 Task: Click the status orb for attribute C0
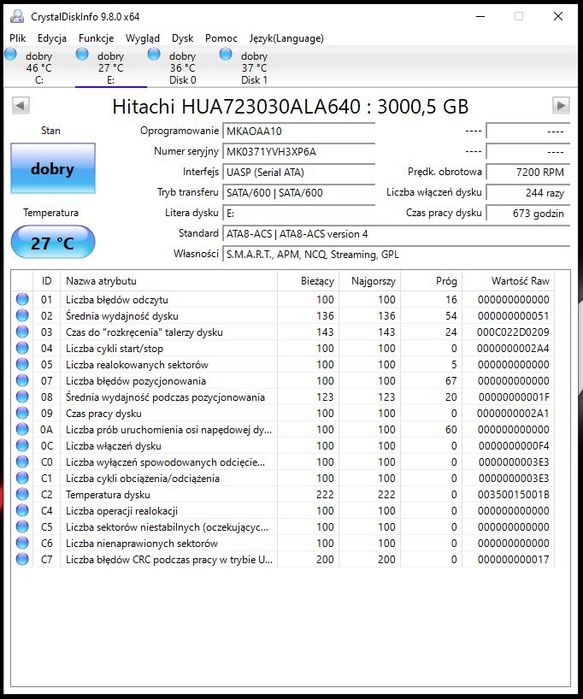click(22, 462)
